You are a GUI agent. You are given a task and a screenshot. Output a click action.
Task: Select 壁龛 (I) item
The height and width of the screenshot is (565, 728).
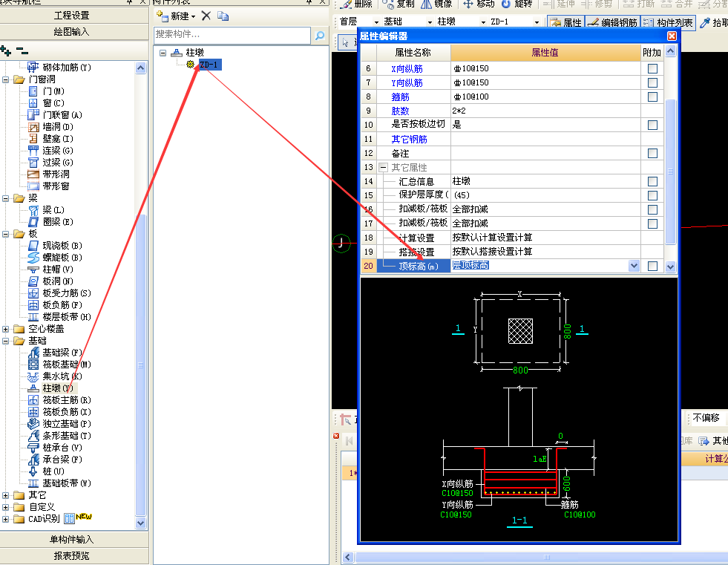pyautogui.click(x=50, y=138)
